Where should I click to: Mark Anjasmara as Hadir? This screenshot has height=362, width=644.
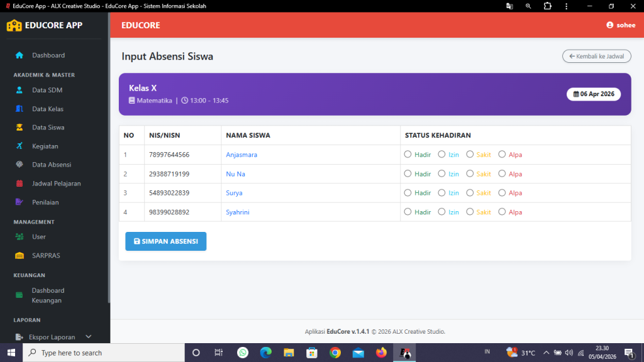pos(408,155)
